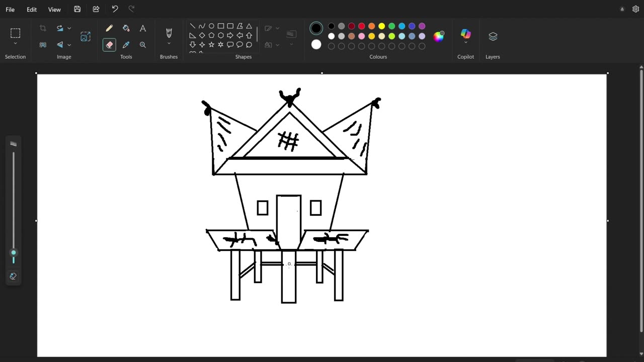Choose the Diamond shape
644x362 pixels.
202,36
